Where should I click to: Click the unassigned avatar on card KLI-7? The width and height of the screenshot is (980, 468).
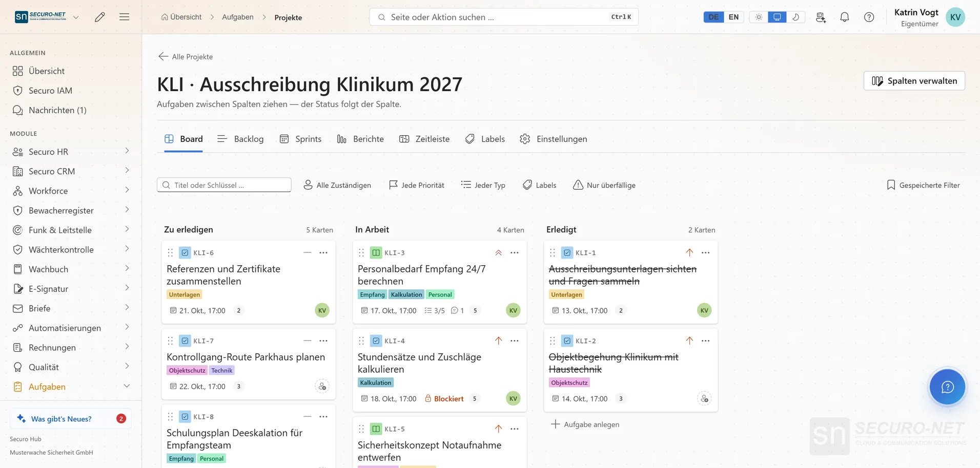[x=322, y=386]
